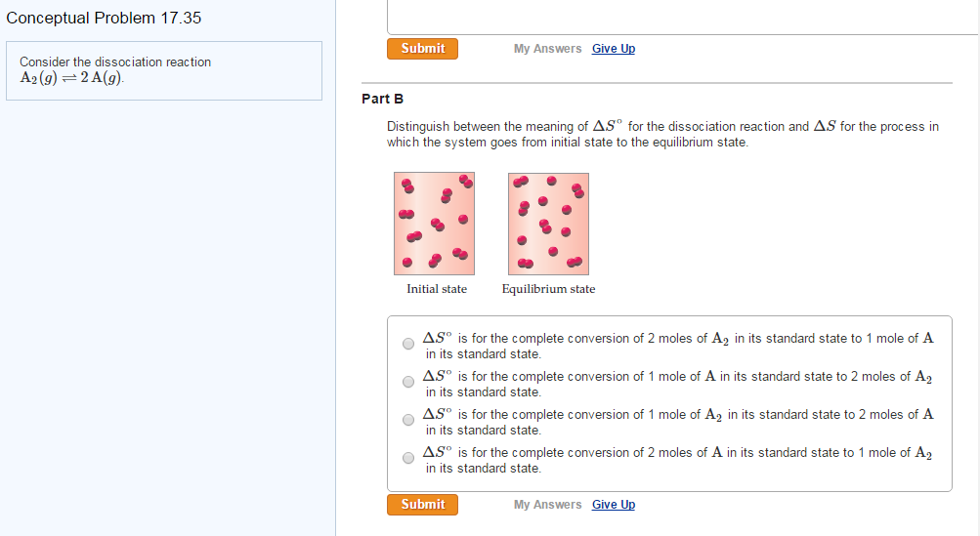Click the A₂(g) ⇌ 2A(g) reaction equation
This screenshot has width=980, height=536.
[x=72, y=79]
